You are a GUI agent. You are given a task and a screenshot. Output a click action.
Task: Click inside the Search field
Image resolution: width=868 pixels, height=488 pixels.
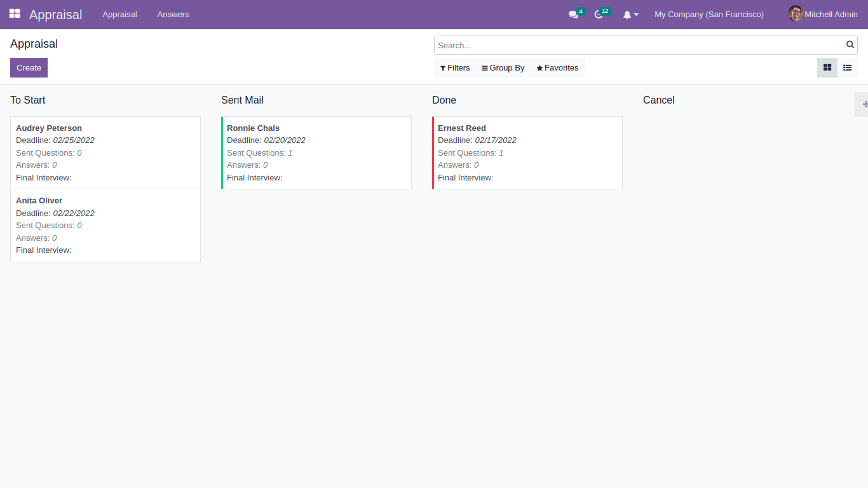click(x=635, y=44)
